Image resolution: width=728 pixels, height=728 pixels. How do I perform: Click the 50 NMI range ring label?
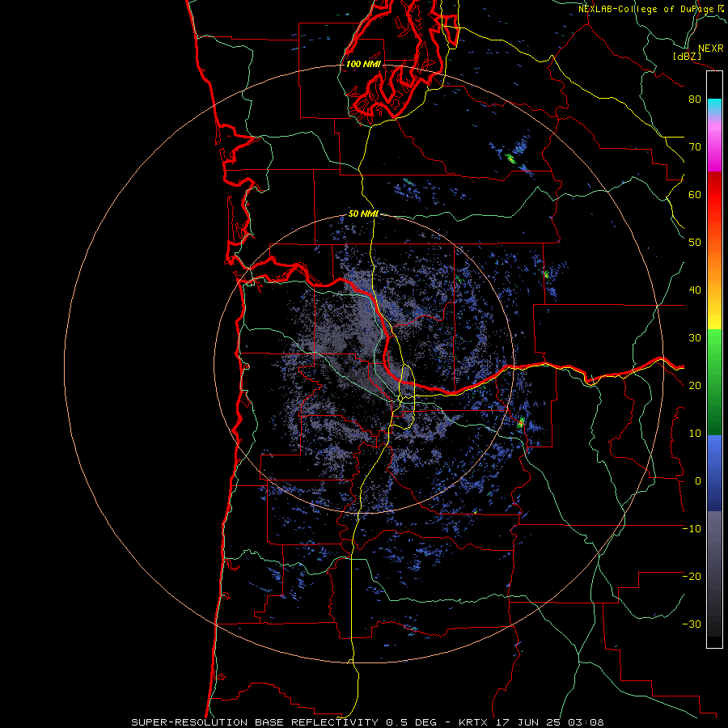click(363, 214)
